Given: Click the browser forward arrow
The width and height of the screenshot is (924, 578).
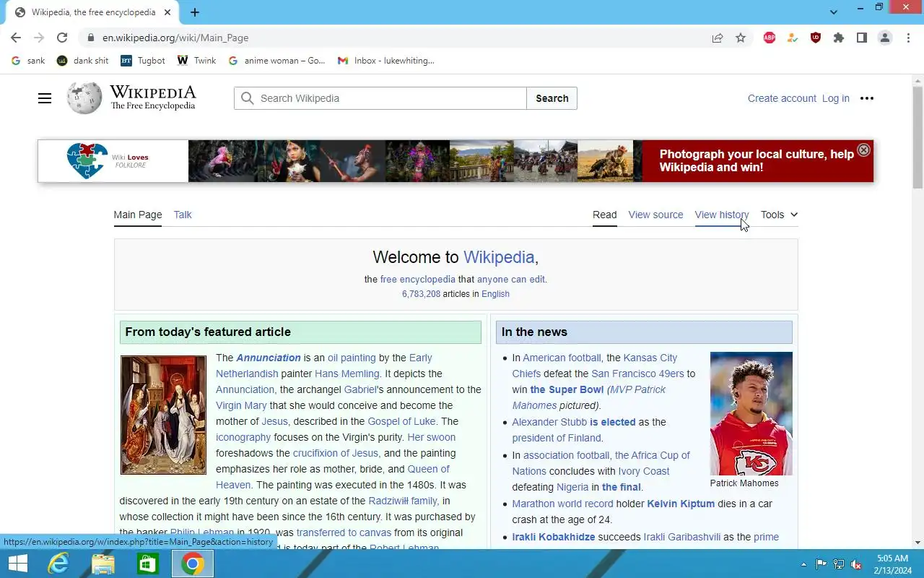Looking at the screenshot, I should click(39, 38).
